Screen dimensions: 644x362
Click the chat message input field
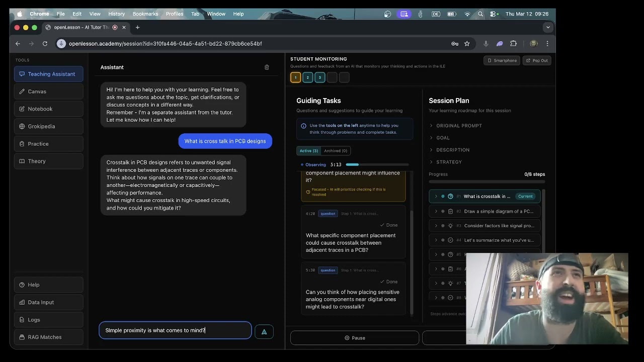click(175, 330)
